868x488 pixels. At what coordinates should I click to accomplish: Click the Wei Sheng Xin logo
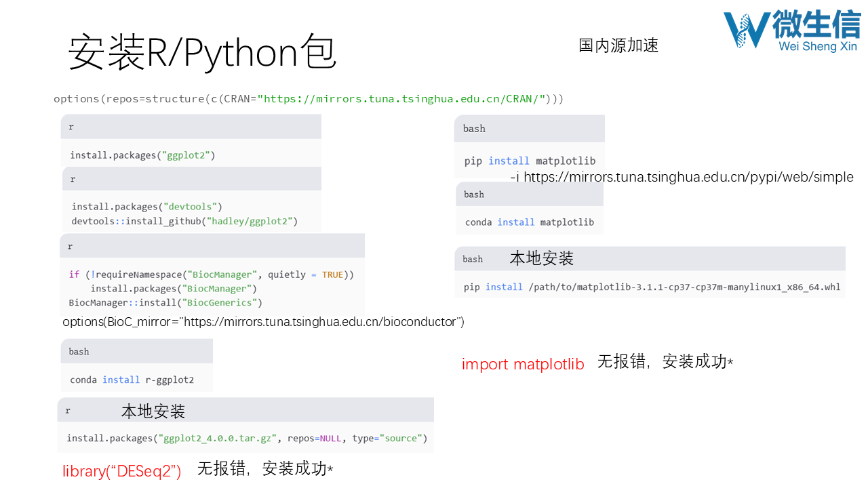[791, 31]
